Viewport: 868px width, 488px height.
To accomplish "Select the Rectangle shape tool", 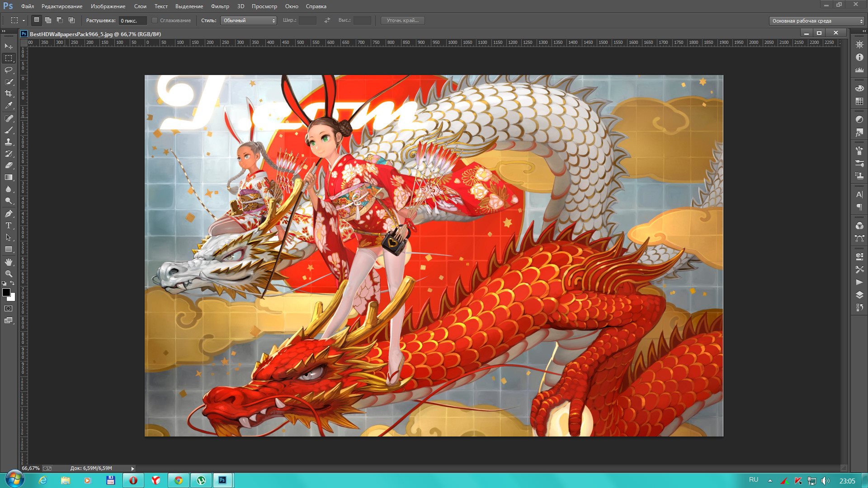I will (9, 249).
